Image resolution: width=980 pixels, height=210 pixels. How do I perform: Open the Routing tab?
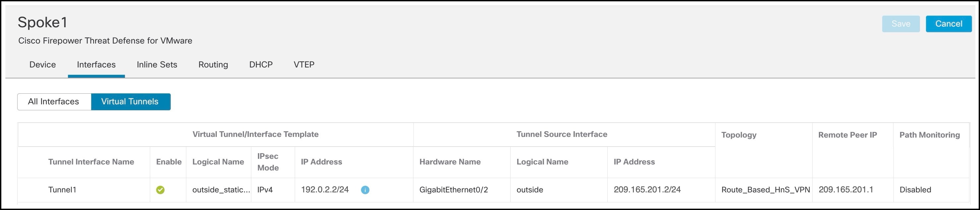[x=213, y=64]
